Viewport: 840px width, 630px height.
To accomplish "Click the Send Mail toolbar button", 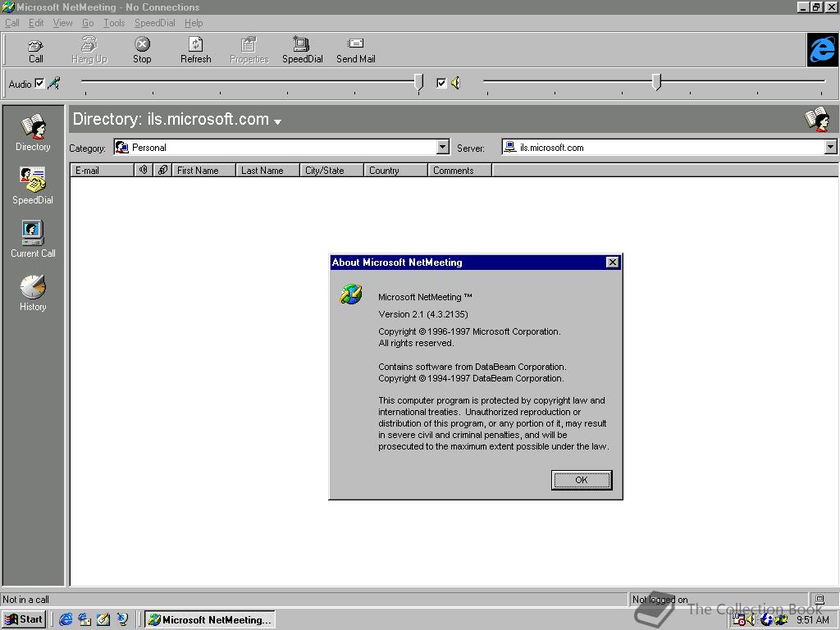I will coord(356,50).
